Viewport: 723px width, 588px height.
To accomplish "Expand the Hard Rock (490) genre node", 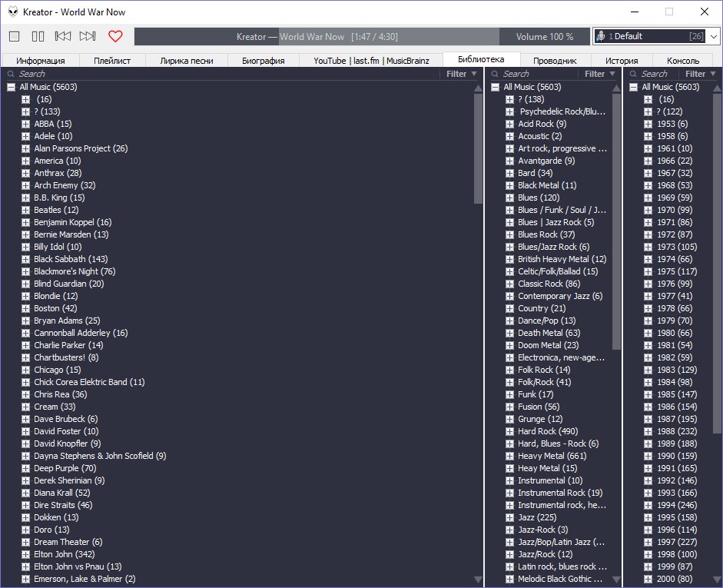I will pyautogui.click(x=509, y=431).
